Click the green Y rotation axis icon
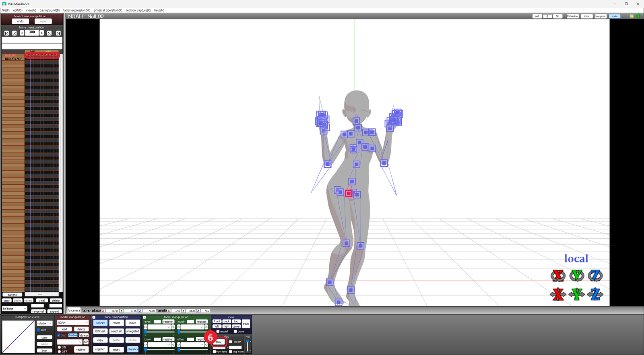Image resolution: width=644 pixels, height=355 pixels. (577, 276)
